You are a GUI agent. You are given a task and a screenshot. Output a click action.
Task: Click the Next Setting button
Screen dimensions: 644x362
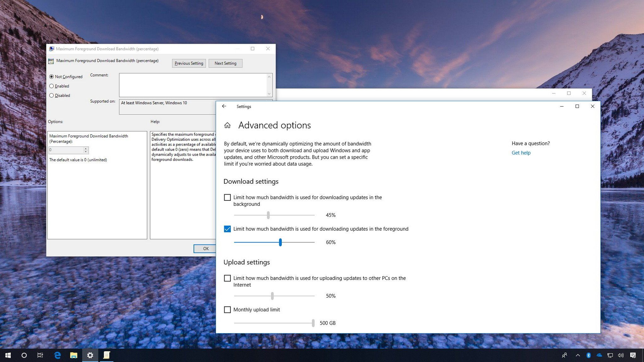pyautogui.click(x=225, y=63)
